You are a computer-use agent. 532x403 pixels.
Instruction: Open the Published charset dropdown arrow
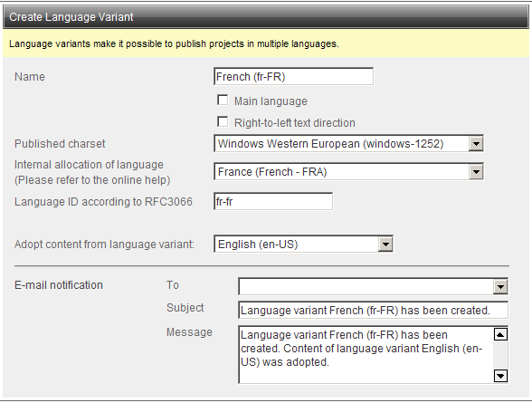point(476,144)
